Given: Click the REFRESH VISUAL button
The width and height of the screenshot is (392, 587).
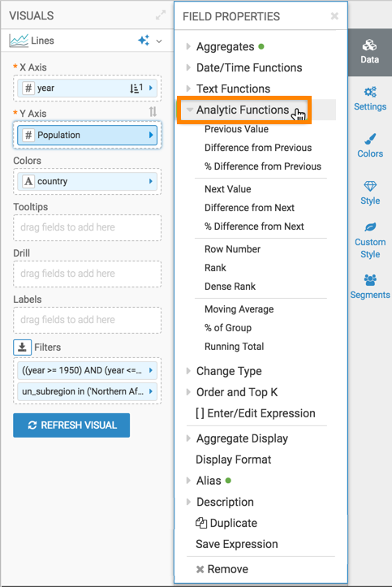Looking at the screenshot, I should 71,425.
